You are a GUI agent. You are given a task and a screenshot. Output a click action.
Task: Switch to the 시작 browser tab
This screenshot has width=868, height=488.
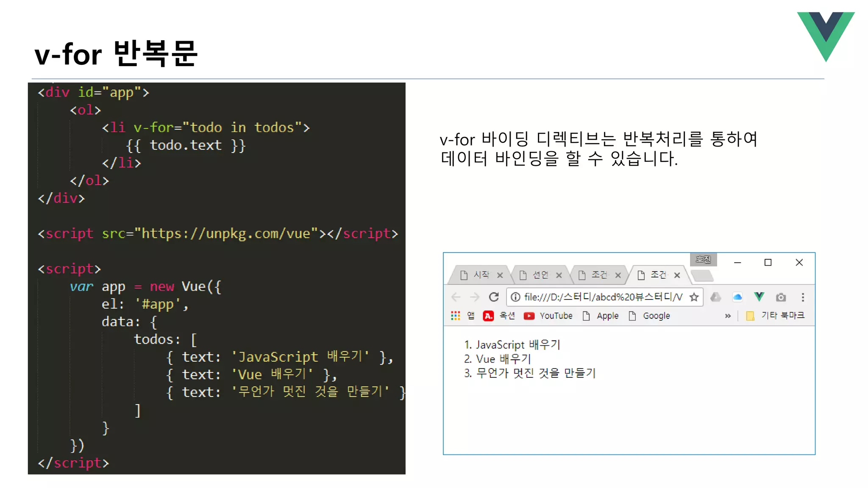pyautogui.click(x=481, y=275)
